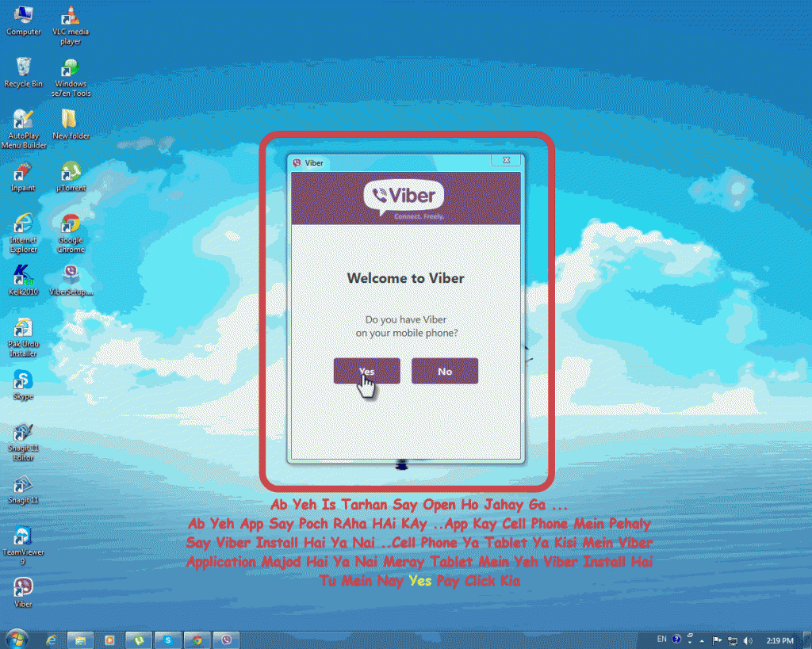This screenshot has width=812, height=649.
Task: Open Internet Explorer from the taskbar
Action: (52, 640)
